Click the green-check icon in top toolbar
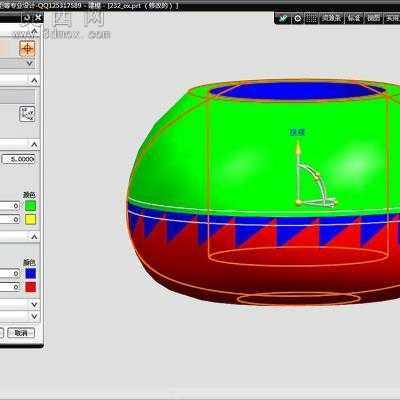Viewport: 400px width, 400px height. pyautogui.click(x=283, y=18)
